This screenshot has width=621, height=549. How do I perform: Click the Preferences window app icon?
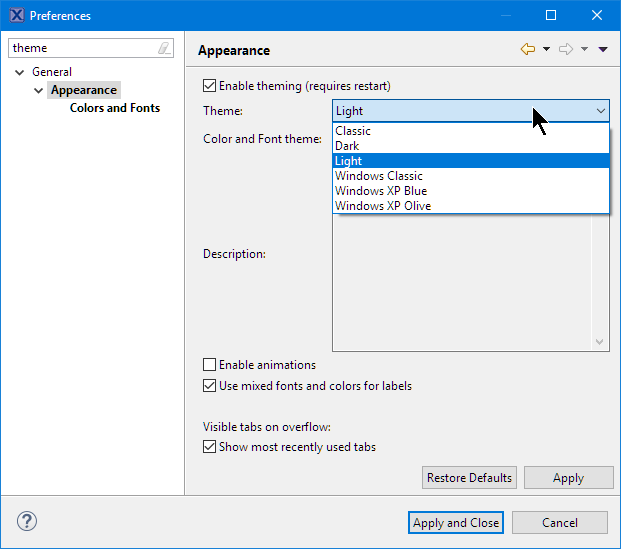[14, 15]
